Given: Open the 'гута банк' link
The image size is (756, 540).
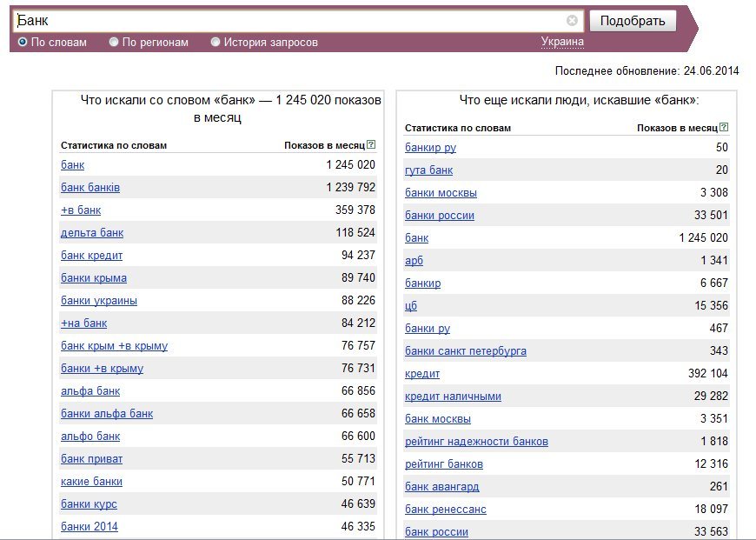Looking at the screenshot, I should pyautogui.click(x=429, y=170).
